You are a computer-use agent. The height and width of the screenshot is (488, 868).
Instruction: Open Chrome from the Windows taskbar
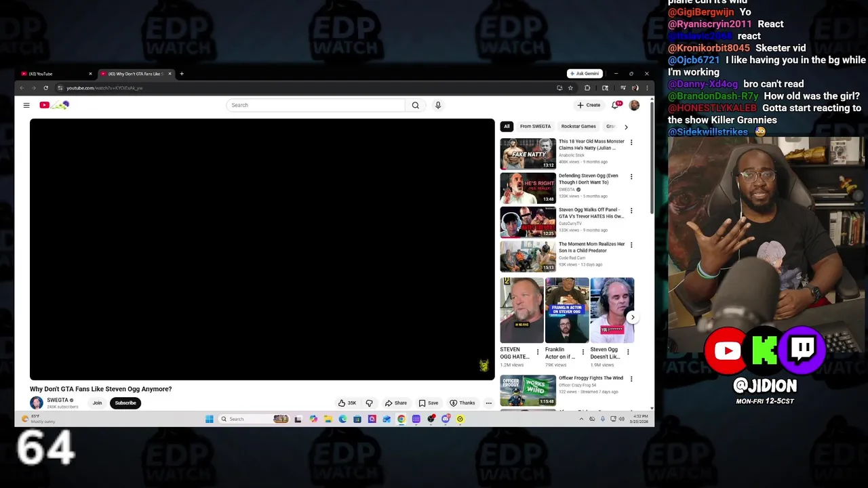[401, 419]
